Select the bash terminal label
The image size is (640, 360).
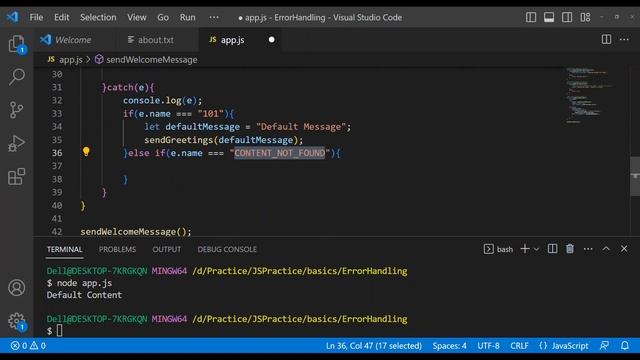coord(498,249)
